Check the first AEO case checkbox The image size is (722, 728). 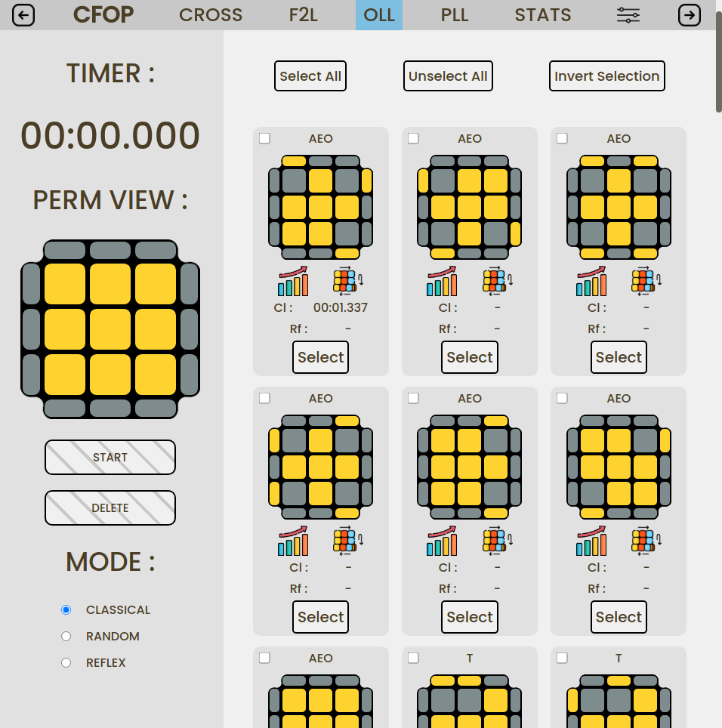click(264, 138)
